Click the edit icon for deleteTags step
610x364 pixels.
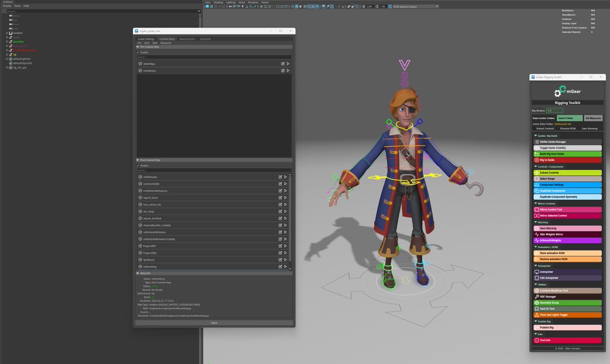point(283,63)
